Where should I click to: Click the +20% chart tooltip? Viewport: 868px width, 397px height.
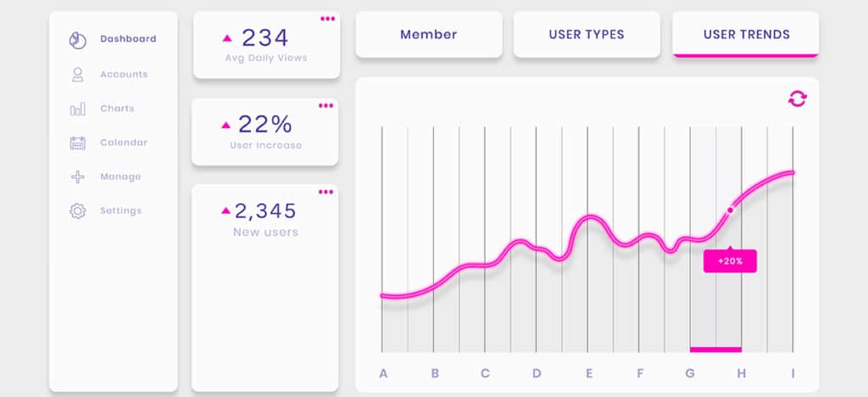[x=730, y=261]
